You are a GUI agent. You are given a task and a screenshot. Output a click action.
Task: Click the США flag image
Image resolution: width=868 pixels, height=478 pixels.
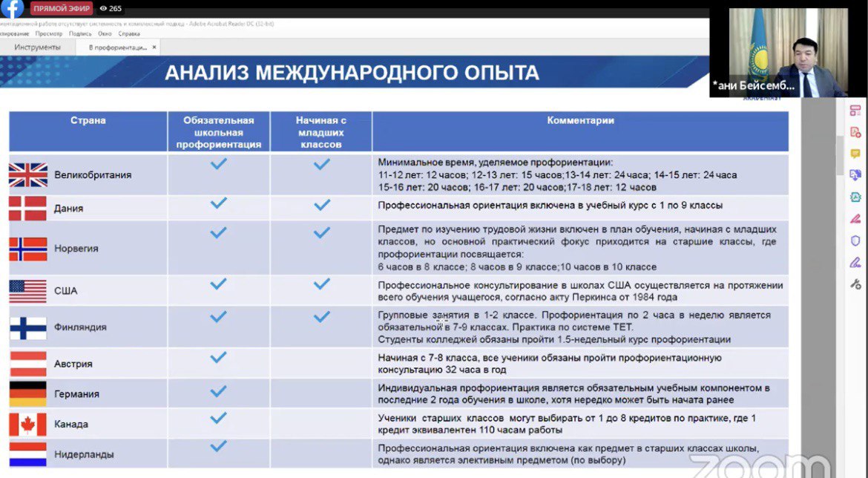[x=27, y=291]
